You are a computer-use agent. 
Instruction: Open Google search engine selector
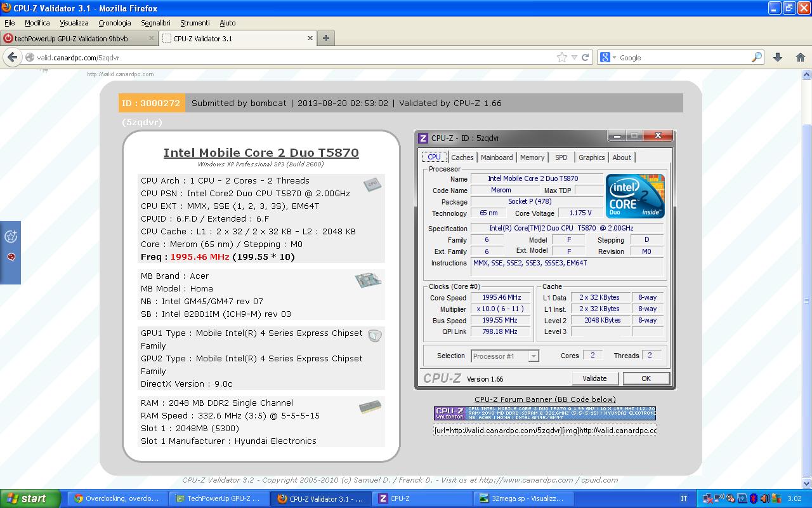point(607,57)
